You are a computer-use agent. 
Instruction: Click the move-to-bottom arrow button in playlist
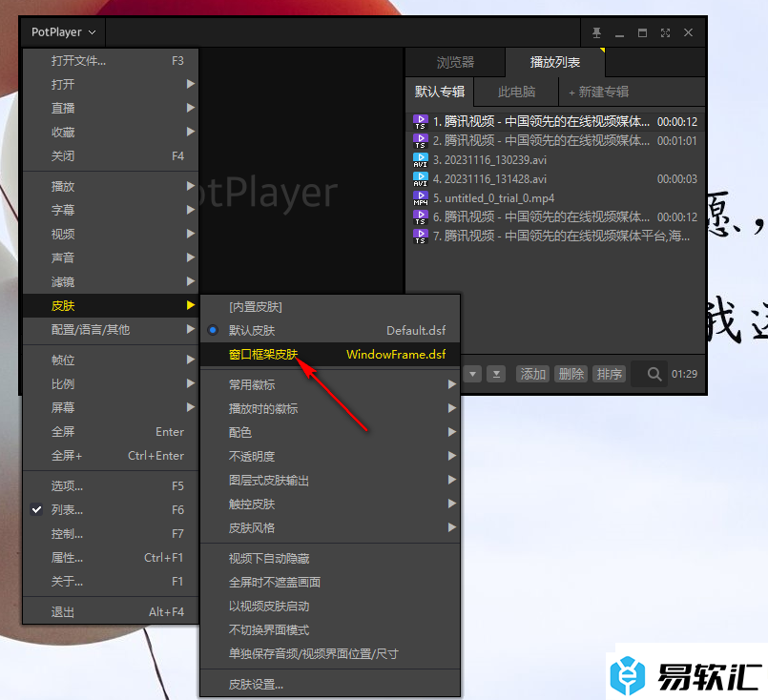point(496,375)
